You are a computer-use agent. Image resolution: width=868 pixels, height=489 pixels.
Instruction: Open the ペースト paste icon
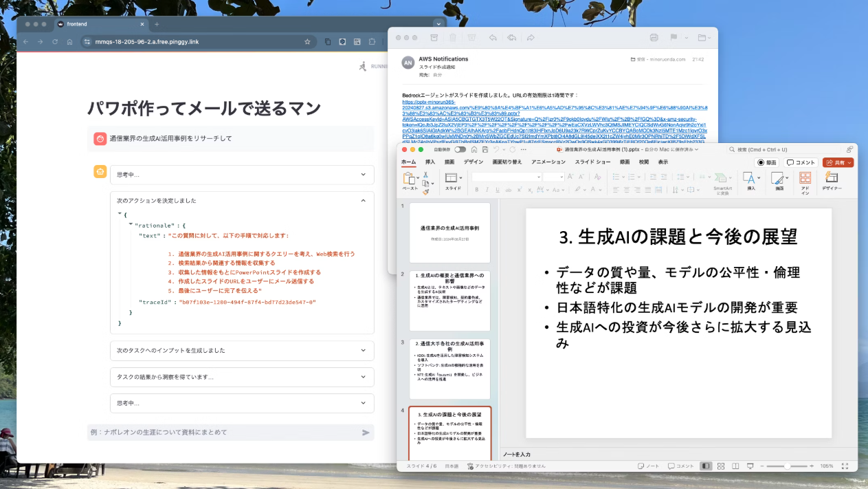pyautogui.click(x=410, y=179)
